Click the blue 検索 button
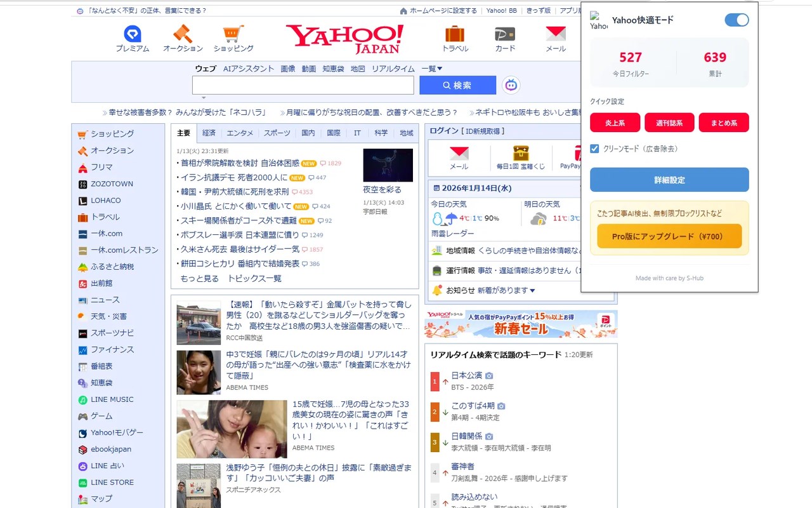Screen dimensions: 812x508 click(x=457, y=85)
